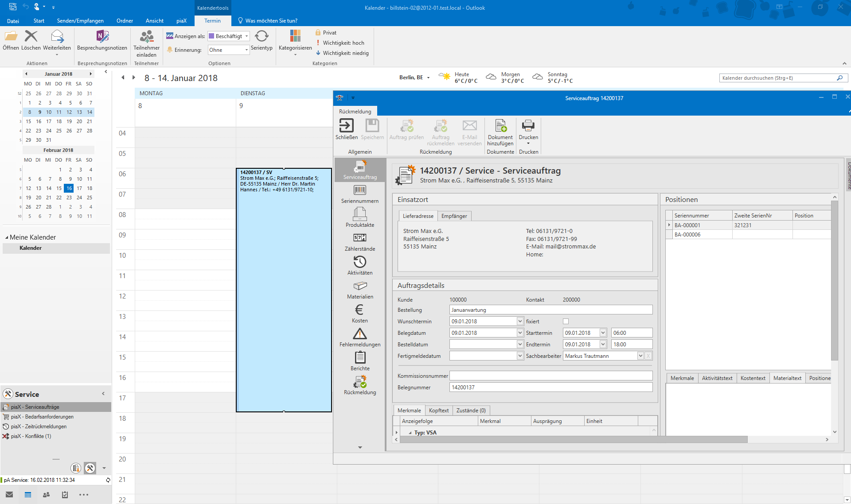851x504 pixels.
Task: Click the people icon in bottom navigation
Action: [46, 495]
